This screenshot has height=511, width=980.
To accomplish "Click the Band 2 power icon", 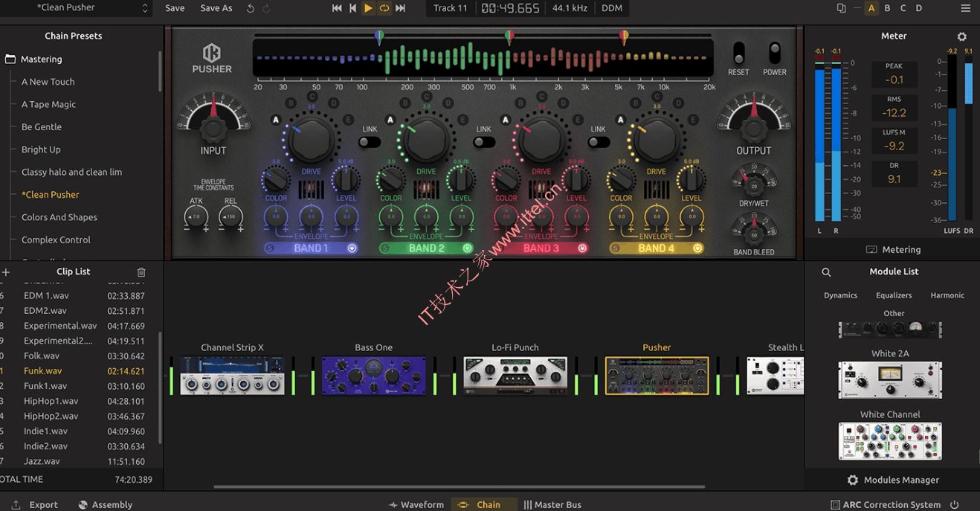I will click(x=467, y=248).
